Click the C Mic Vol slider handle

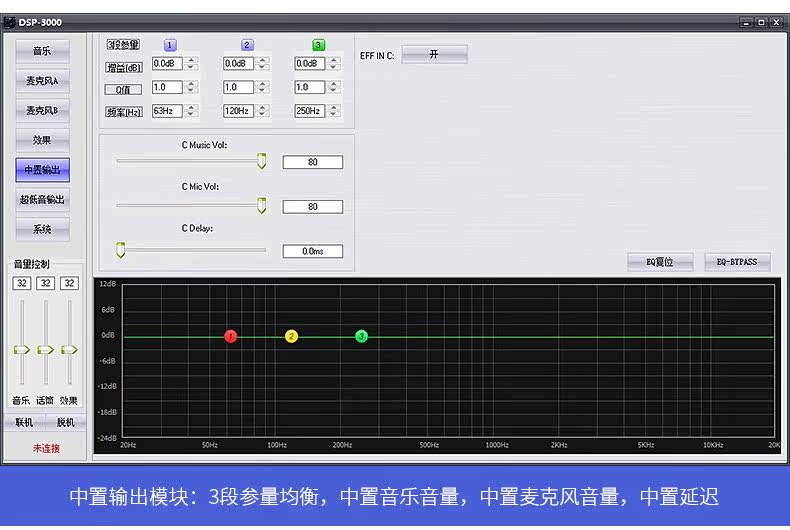click(x=261, y=206)
